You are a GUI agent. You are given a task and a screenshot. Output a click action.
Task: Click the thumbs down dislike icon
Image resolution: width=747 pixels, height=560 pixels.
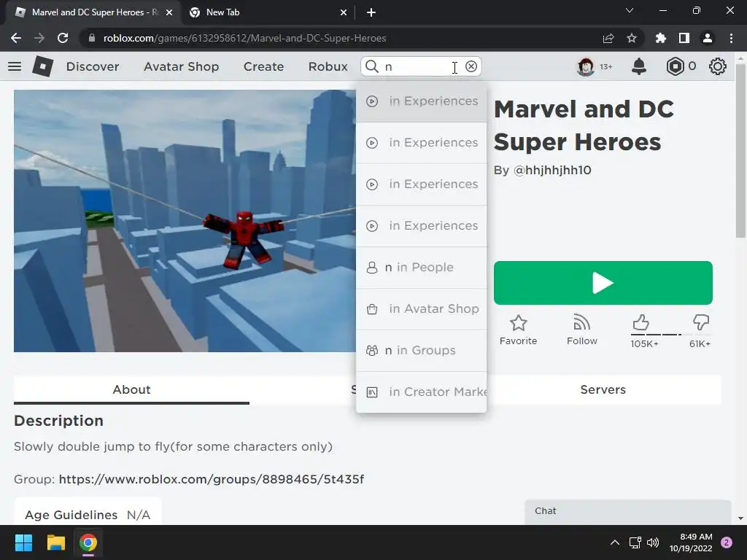[x=701, y=322]
